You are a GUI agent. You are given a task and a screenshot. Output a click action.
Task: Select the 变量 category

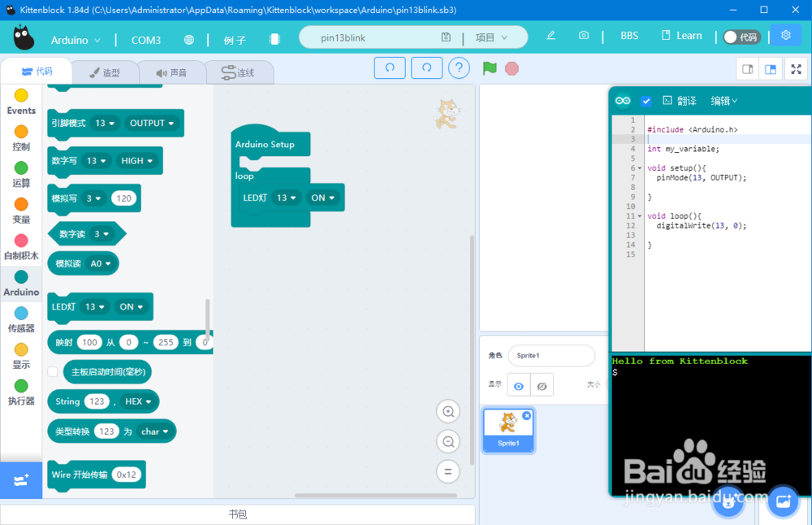tap(21, 210)
